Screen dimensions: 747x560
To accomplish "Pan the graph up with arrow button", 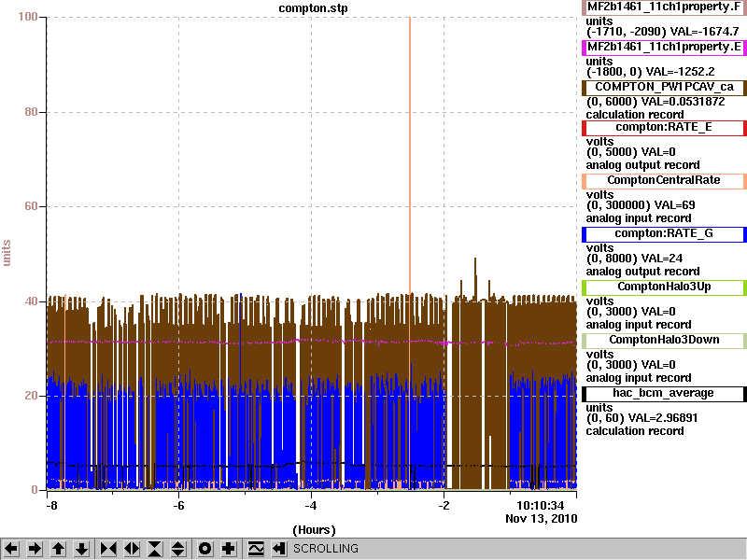I will (58, 549).
